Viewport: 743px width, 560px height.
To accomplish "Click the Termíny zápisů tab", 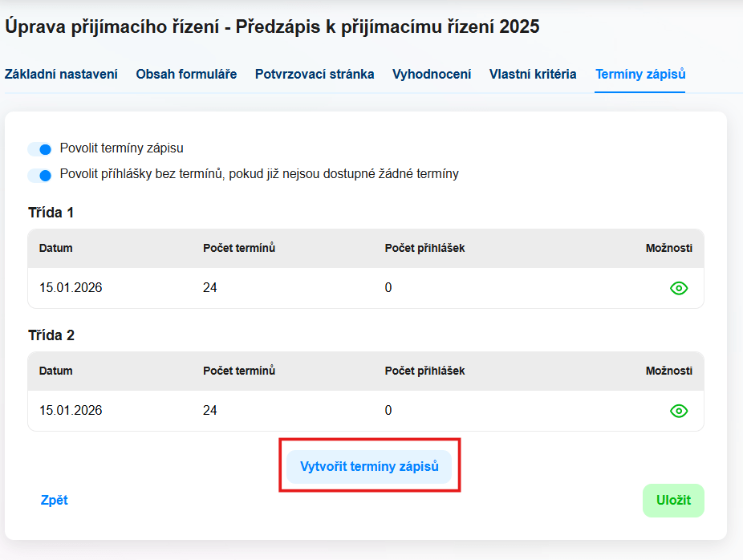I will 640,75.
